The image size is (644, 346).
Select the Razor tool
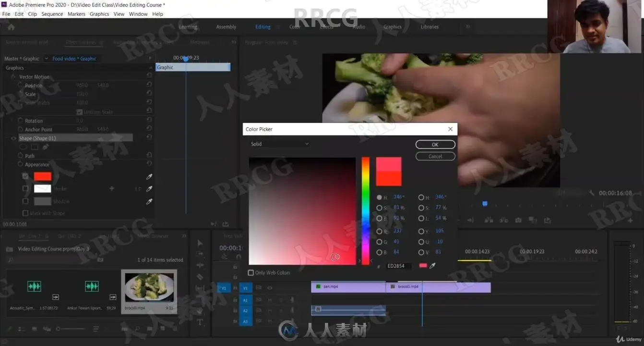coord(200,277)
